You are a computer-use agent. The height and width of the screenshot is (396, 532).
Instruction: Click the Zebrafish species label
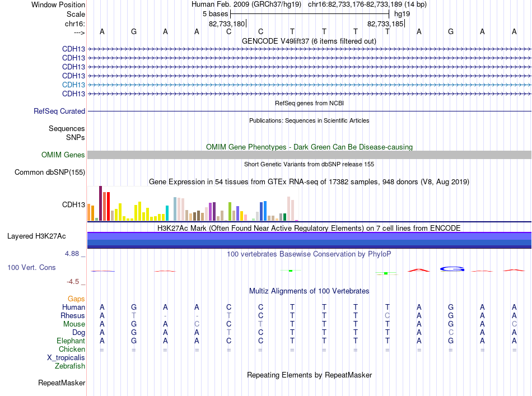(x=70, y=366)
